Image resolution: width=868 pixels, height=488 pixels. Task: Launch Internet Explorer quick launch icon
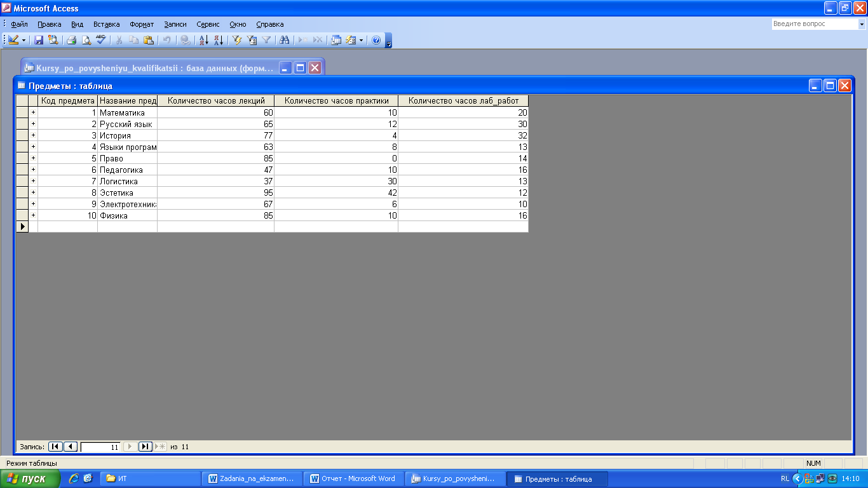74,478
